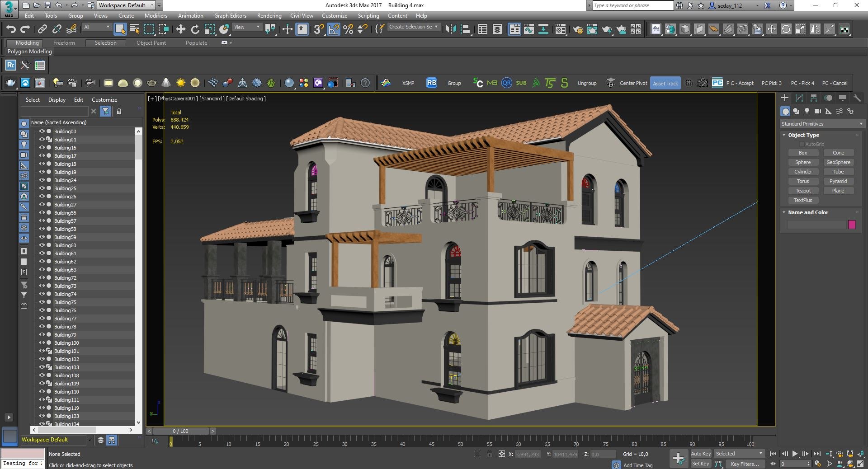Open the Modifiers menu
The image size is (868, 469).
(x=156, y=15)
